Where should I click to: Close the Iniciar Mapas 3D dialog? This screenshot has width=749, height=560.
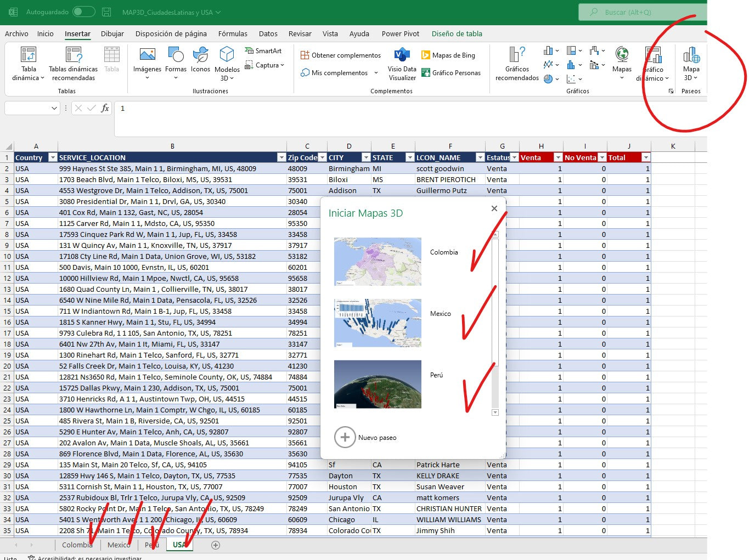494,208
